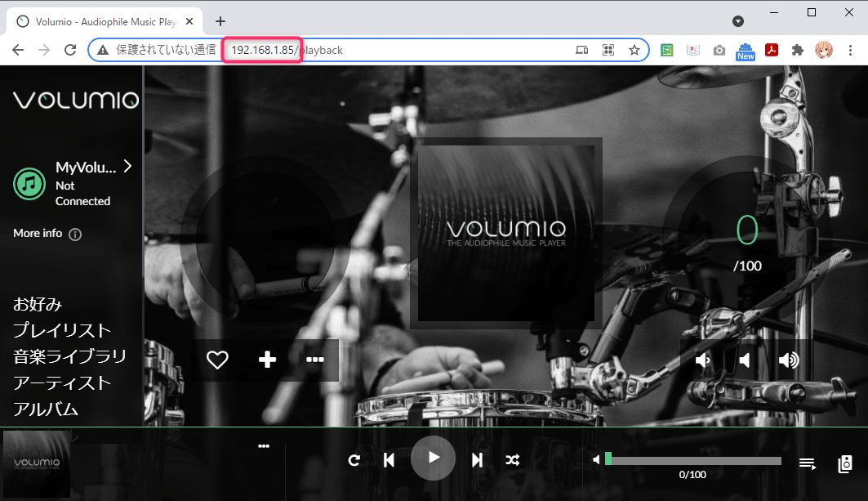868x501 pixels.
Task: Click the address bar URL field
Action: click(x=368, y=50)
